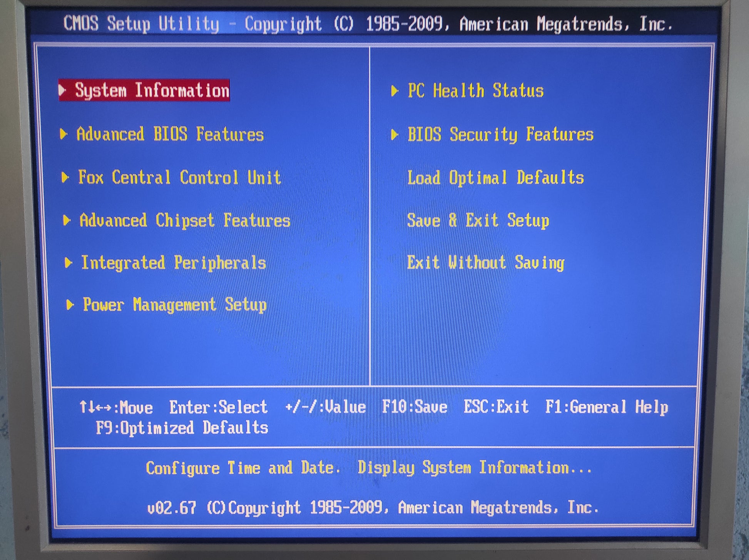Open Power Management Setup
749x560 pixels.
pyautogui.click(x=175, y=305)
